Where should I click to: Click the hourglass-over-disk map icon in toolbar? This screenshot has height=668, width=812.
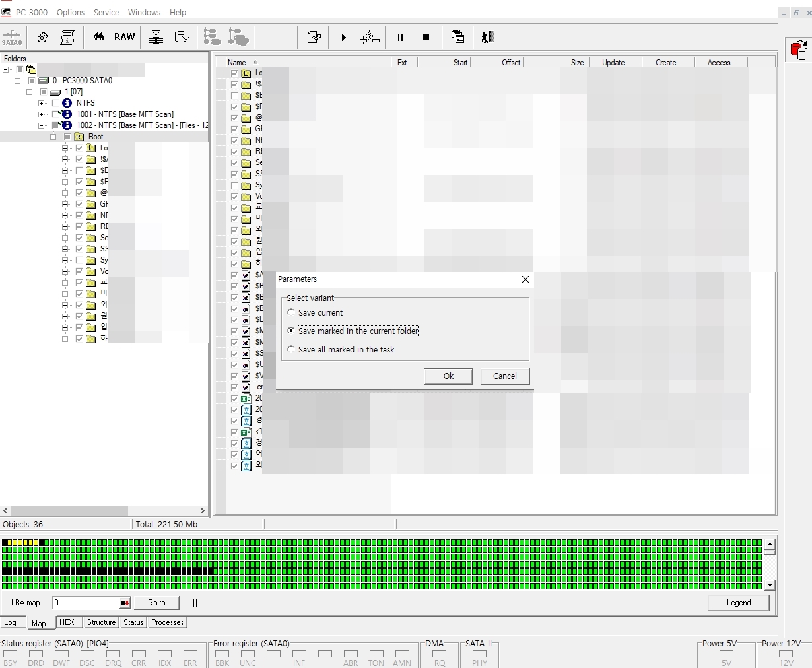(156, 37)
